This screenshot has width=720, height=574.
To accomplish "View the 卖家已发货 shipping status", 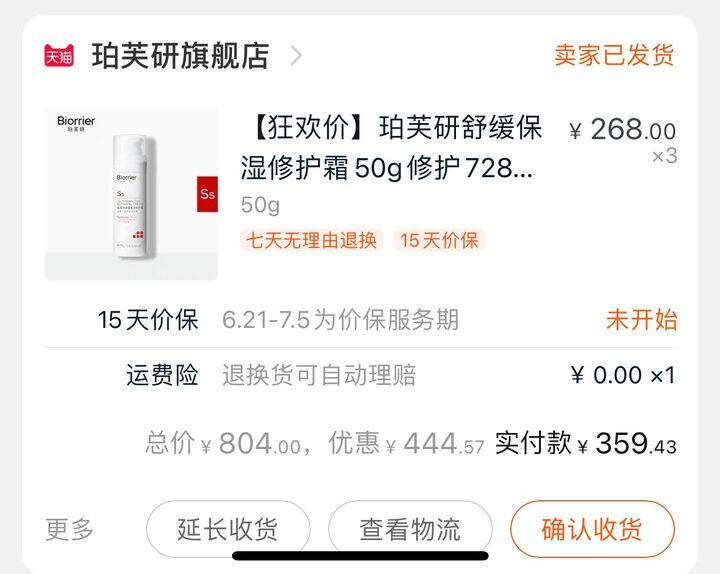I will pos(614,56).
